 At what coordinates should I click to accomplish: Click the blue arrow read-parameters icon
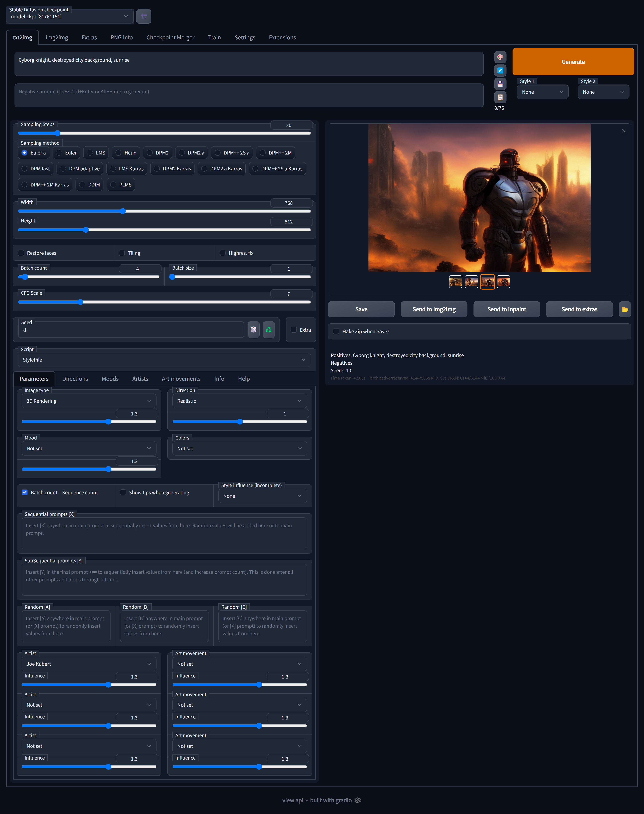click(500, 71)
